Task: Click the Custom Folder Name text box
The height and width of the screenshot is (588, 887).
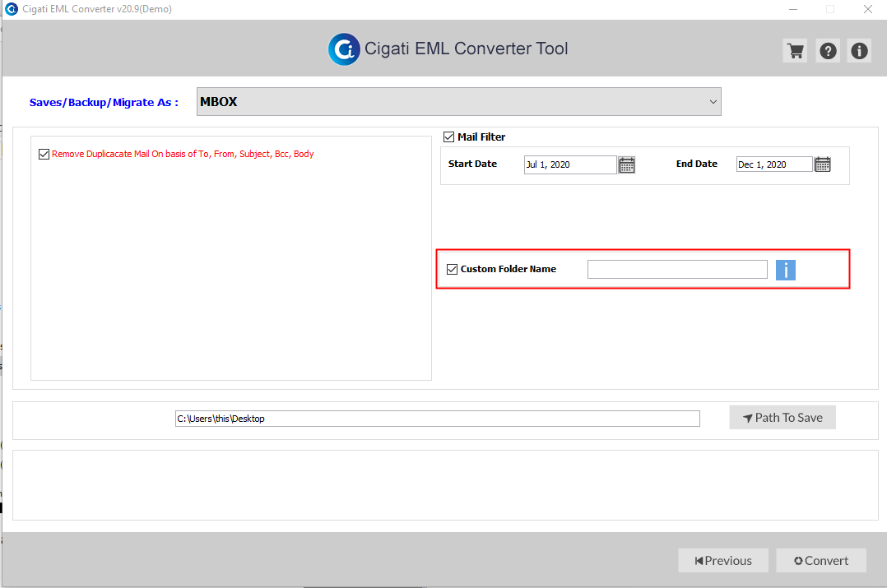Action: click(677, 269)
